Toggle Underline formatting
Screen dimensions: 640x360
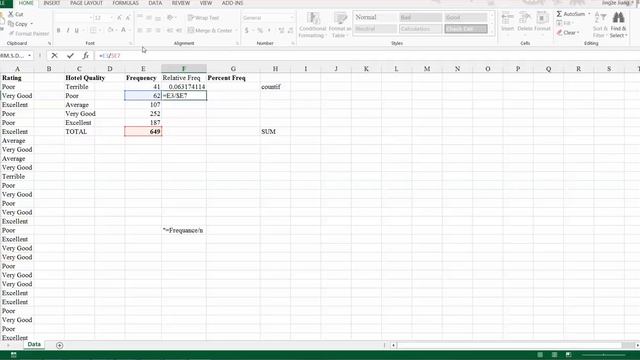[76, 31]
